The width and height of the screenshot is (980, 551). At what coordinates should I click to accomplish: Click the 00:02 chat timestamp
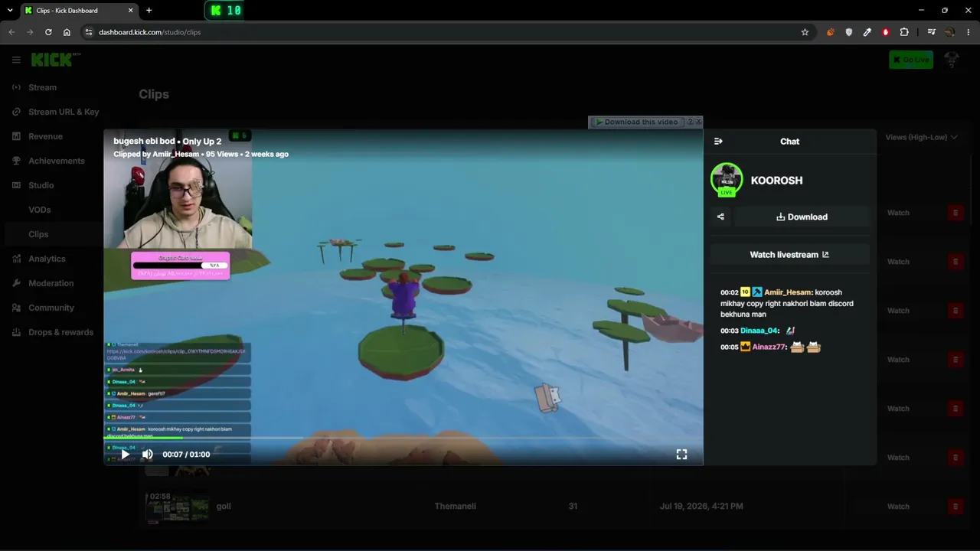coord(729,292)
